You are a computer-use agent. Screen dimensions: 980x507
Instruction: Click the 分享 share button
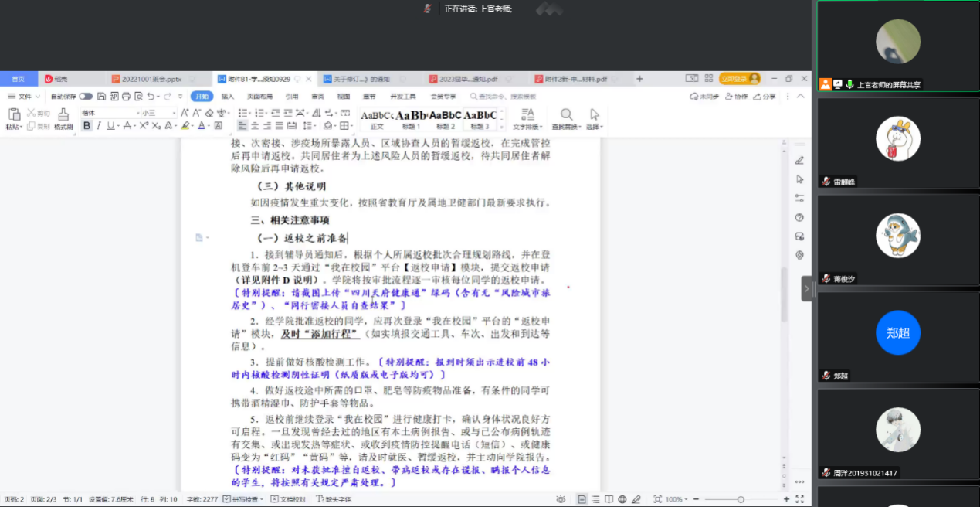click(765, 97)
